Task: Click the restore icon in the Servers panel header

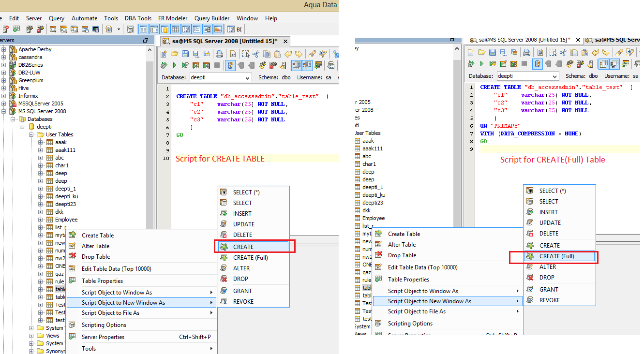Action: tap(146, 40)
